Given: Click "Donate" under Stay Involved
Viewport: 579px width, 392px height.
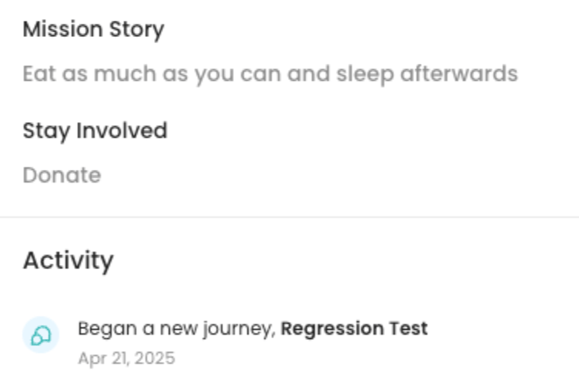Looking at the screenshot, I should coord(61,175).
